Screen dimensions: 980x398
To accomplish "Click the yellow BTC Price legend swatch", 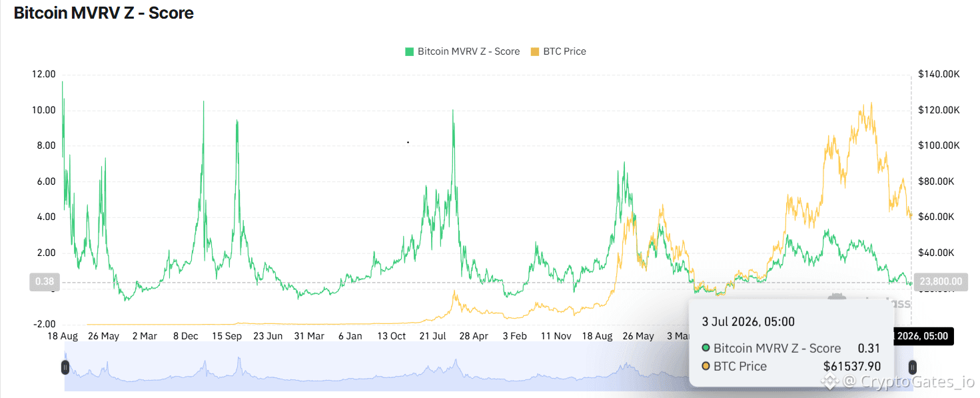I will [x=535, y=51].
